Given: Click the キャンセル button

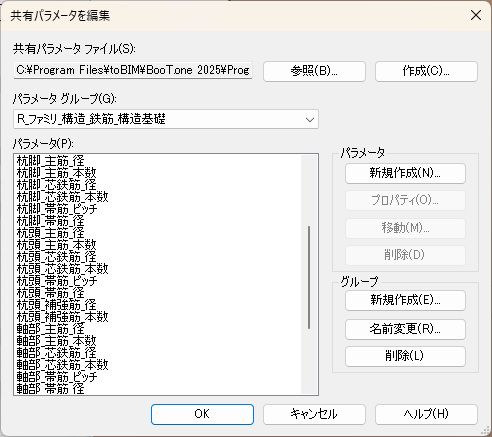Looking at the screenshot, I should click(314, 414).
